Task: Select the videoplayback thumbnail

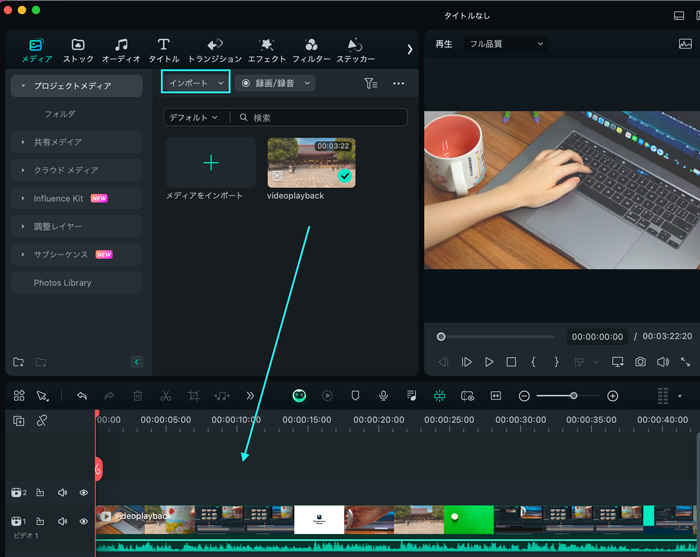Action: tap(311, 162)
